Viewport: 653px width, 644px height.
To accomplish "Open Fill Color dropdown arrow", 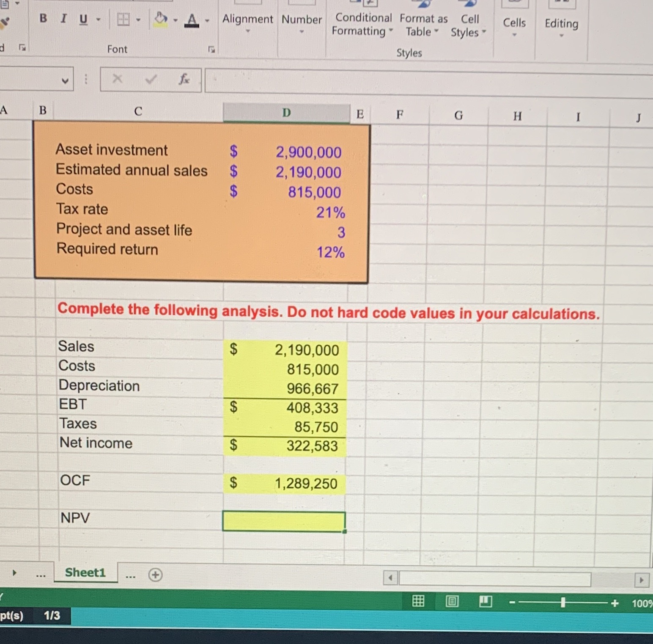I will (175, 20).
